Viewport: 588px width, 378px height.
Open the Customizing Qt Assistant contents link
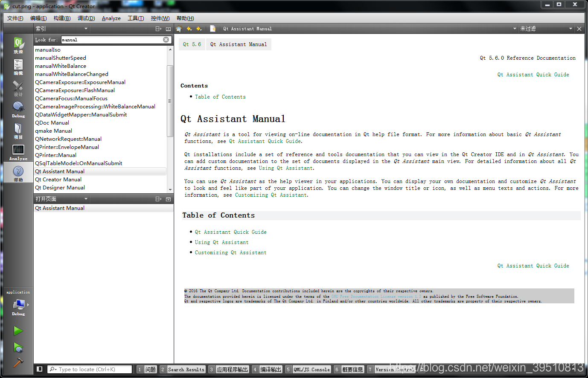(x=230, y=253)
